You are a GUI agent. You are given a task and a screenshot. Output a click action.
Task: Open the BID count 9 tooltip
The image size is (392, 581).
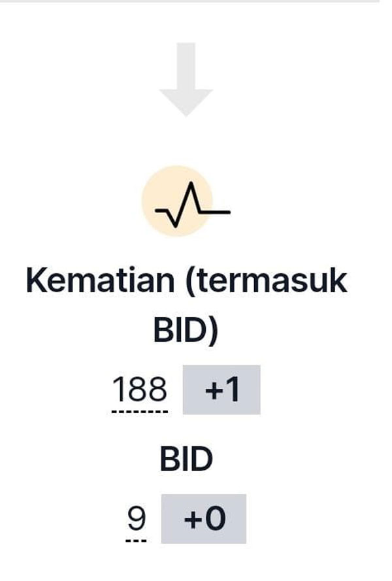(x=137, y=518)
